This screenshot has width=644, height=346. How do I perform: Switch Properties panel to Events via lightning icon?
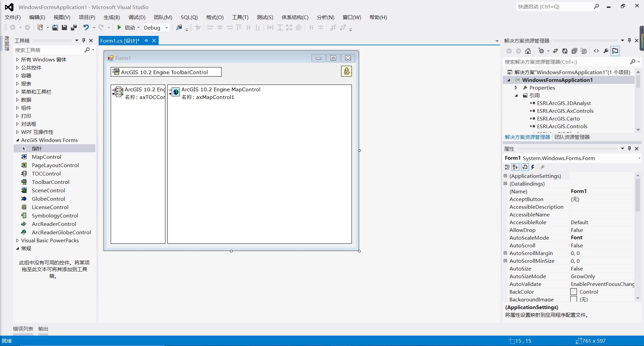(533, 167)
